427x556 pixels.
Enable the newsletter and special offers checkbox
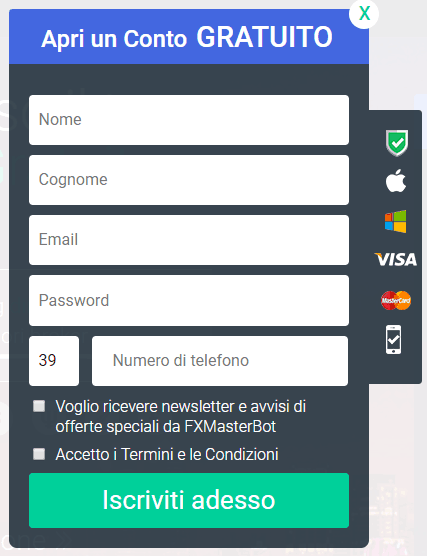coord(39,406)
